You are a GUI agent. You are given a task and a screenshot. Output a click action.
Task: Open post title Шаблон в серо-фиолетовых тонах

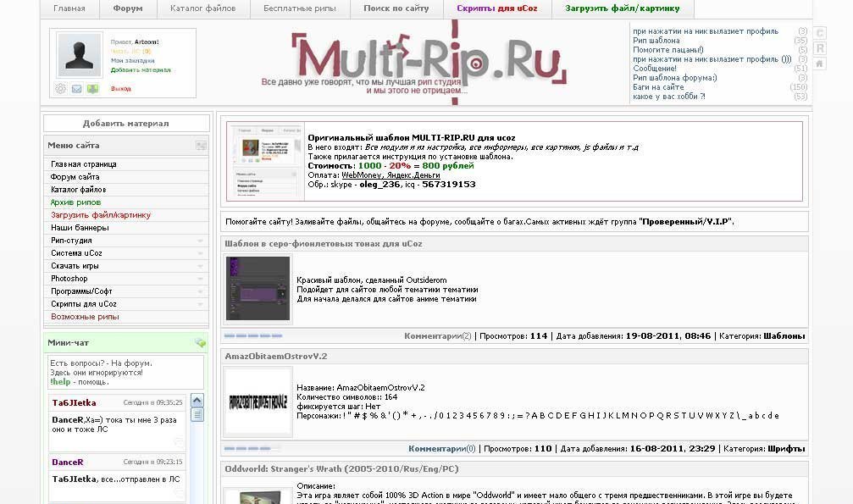click(x=324, y=244)
